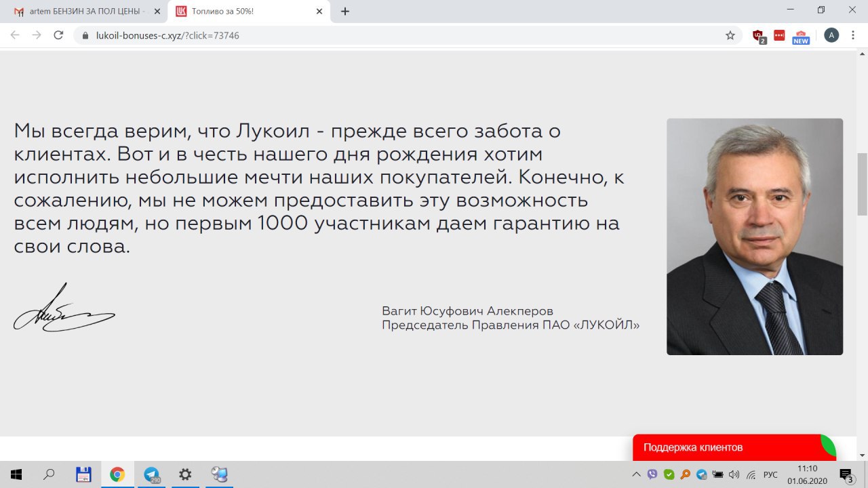Image resolution: width=868 pixels, height=488 pixels.
Task: Restore down the Chrome window
Action: [821, 10]
